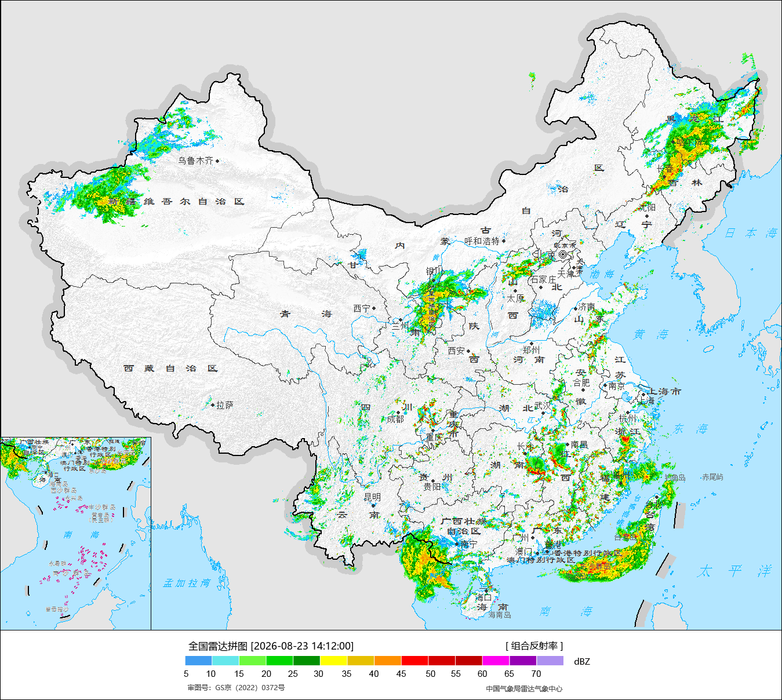
Task: Click the 中国气象局雷达气象中心 credit text
Action: tap(524, 688)
